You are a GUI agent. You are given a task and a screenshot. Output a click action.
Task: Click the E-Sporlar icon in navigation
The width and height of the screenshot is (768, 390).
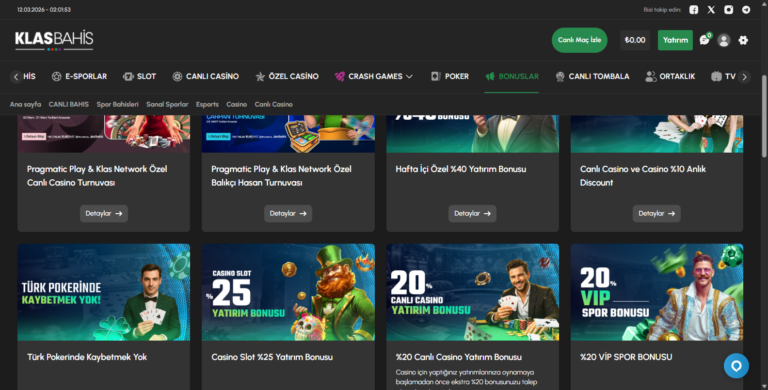pos(56,76)
